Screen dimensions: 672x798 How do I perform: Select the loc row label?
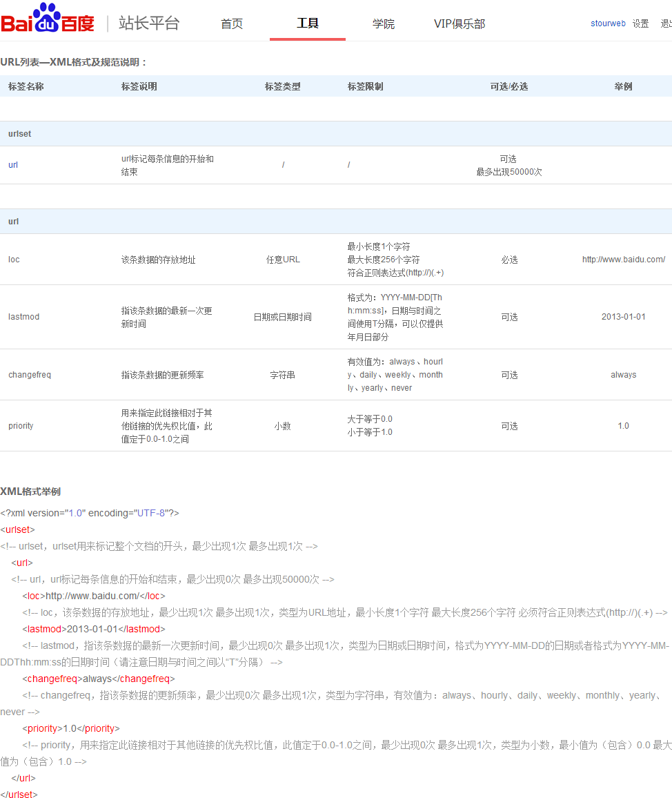coord(15,259)
